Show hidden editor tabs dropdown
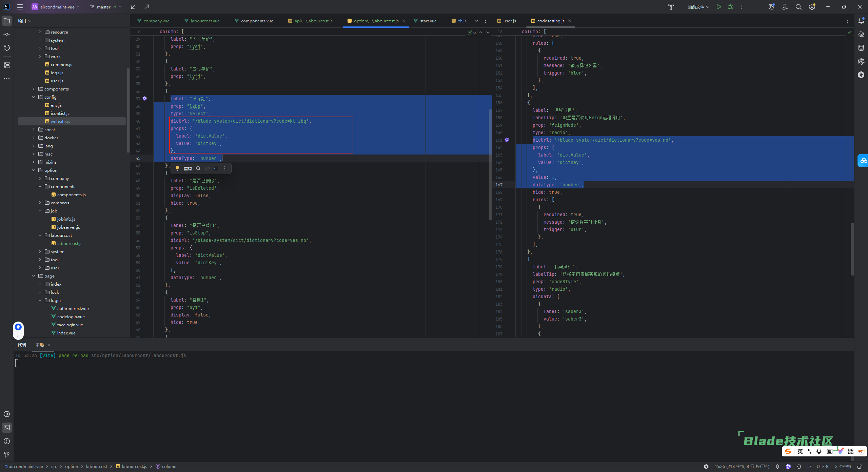Screen dimensions: 868x472 (477, 21)
